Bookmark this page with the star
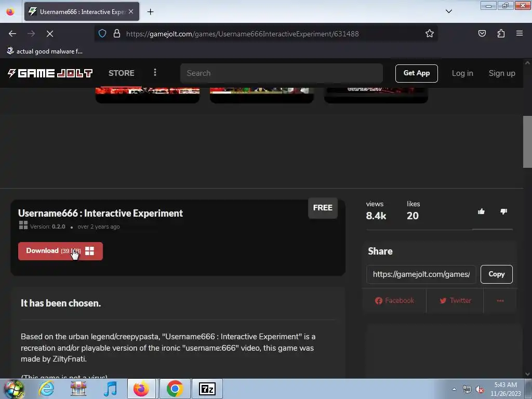This screenshot has width=532, height=399. (x=430, y=33)
